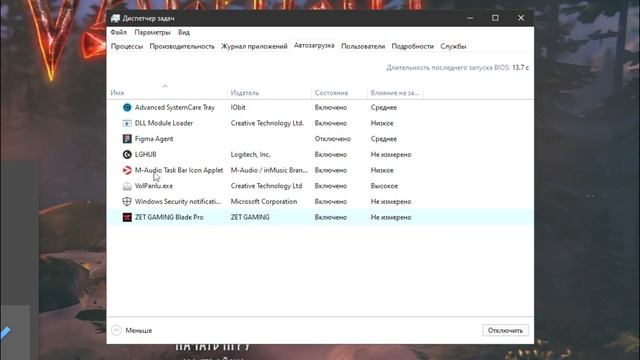Click the Task Manager title bar icon
Screen dimensions: 640x360
pyautogui.click(x=116, y=18)
